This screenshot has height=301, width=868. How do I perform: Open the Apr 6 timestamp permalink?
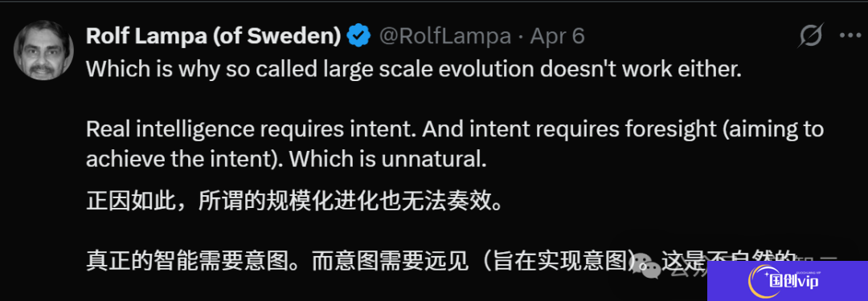[558, 36]
